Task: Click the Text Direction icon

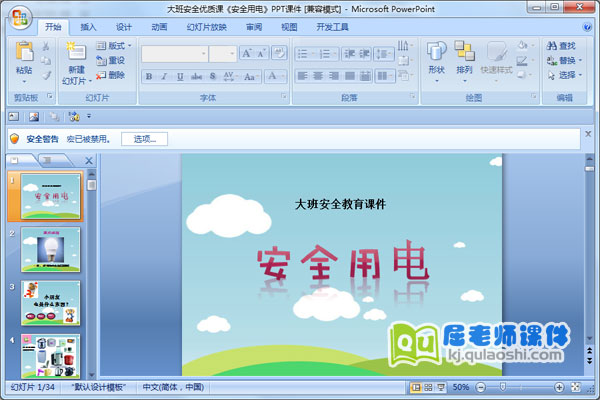Action: [405, 46]
